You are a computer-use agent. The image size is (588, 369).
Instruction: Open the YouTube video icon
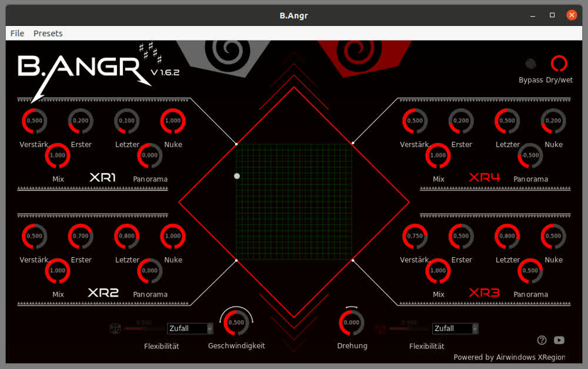pos(559,340)
